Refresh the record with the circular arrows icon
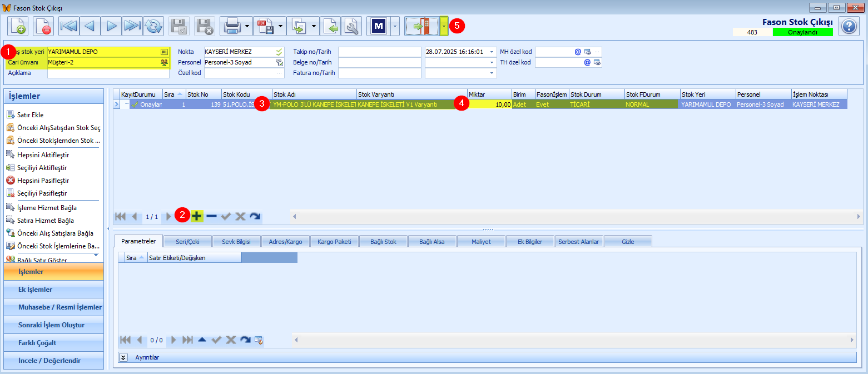Viewport: 868px width, 374px height. (153, 26)
